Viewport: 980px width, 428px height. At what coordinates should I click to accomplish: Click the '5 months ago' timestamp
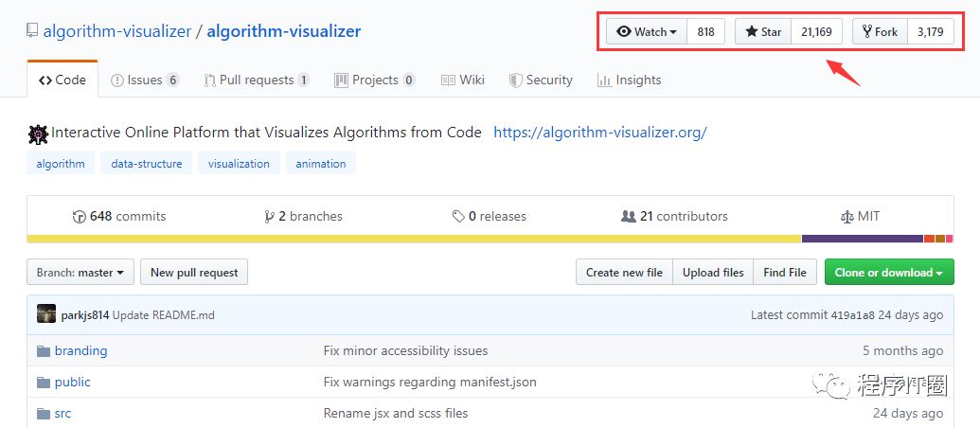(x=902, y=350)
